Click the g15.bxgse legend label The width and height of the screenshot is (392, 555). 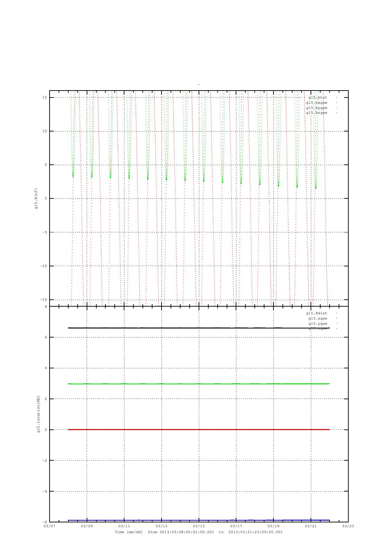point(317,103)
